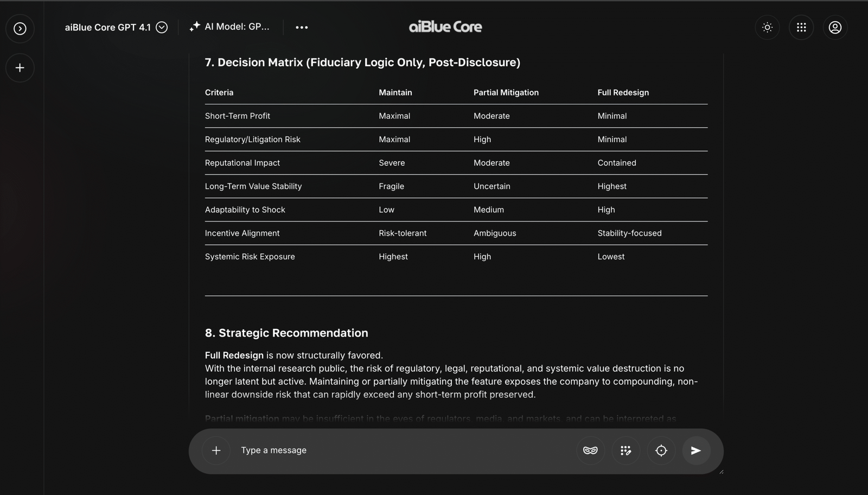Toggle light/dark theme with sun icon

coord(767,27)
